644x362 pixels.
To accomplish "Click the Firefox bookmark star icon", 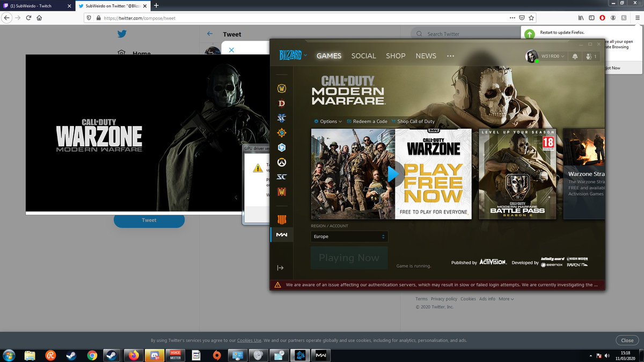I will (x=531, y=18).
